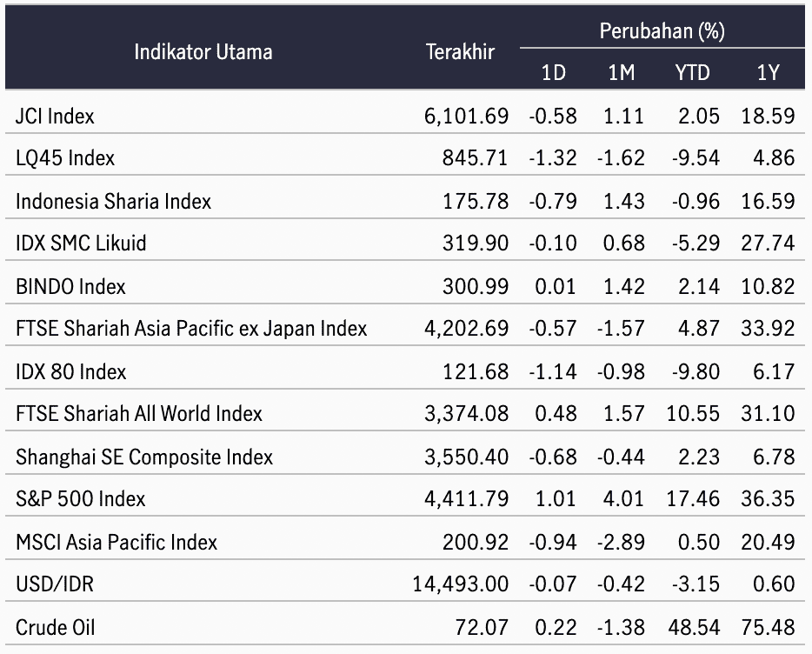Click JCI Index 1Y value 18.59
This screenshot has height=654, width=812.
tap(768, 116)
